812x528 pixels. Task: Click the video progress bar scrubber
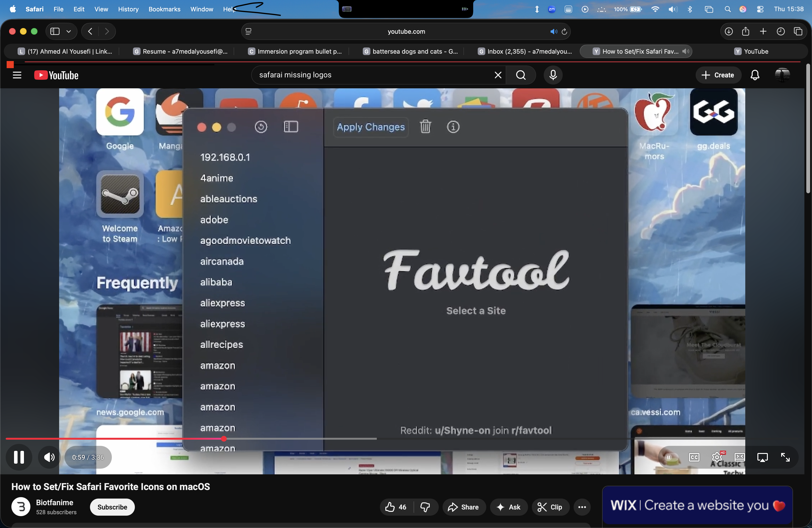click(224, 439)
